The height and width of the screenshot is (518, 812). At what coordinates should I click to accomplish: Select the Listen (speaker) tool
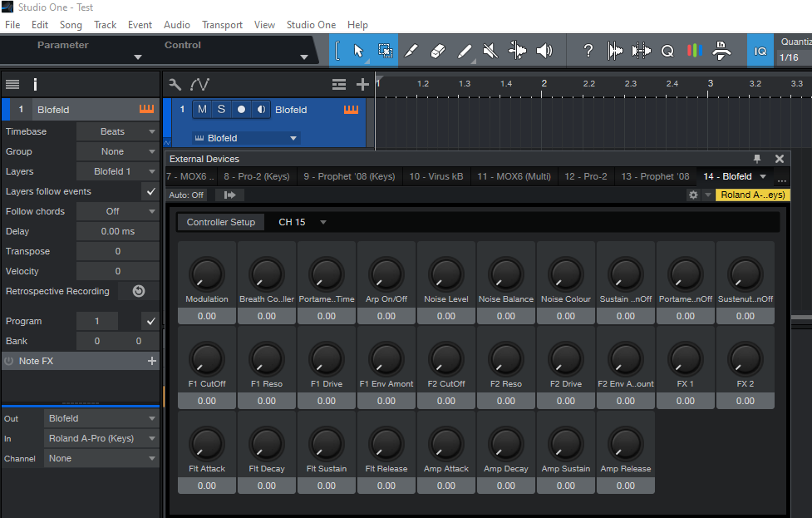(x=544, y=51)
